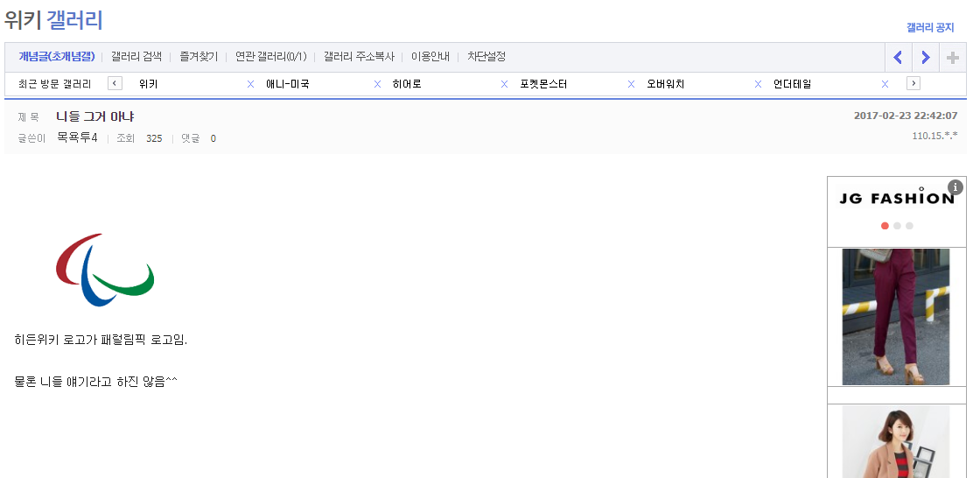Click the ad info icon by JG Fashion

point(955,187)
